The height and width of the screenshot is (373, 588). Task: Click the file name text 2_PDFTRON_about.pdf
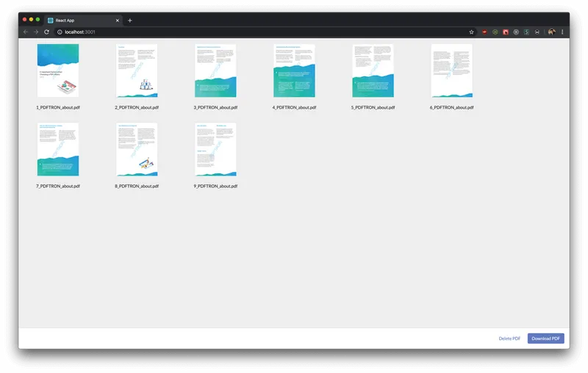(137, 107)
